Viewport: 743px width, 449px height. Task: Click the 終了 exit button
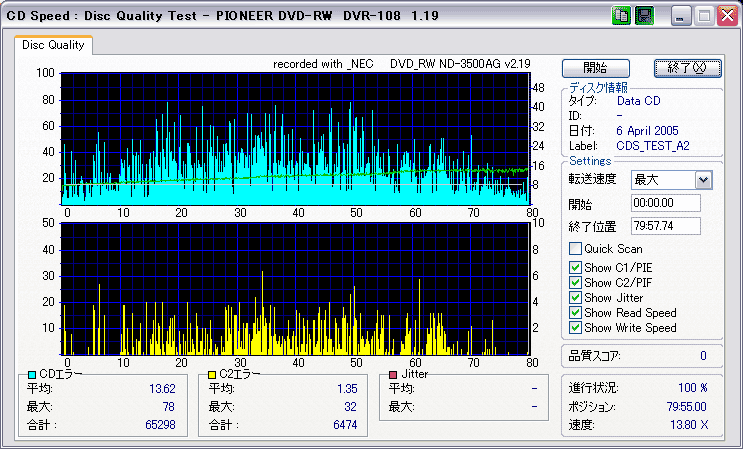point(688,68)
